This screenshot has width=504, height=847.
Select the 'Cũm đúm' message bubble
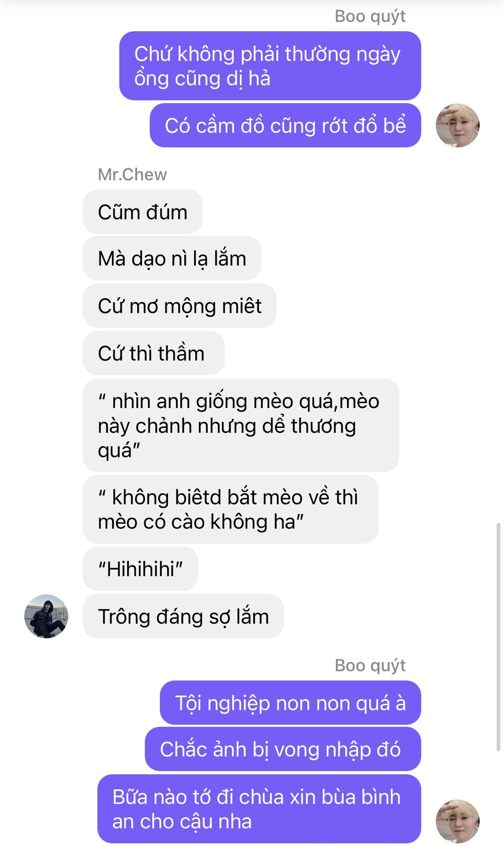tap(142, 212)
